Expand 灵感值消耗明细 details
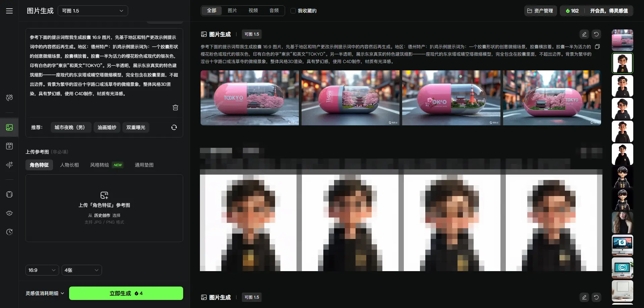Image resolution: width=644 pixels, height=308 pixels. 45,293
